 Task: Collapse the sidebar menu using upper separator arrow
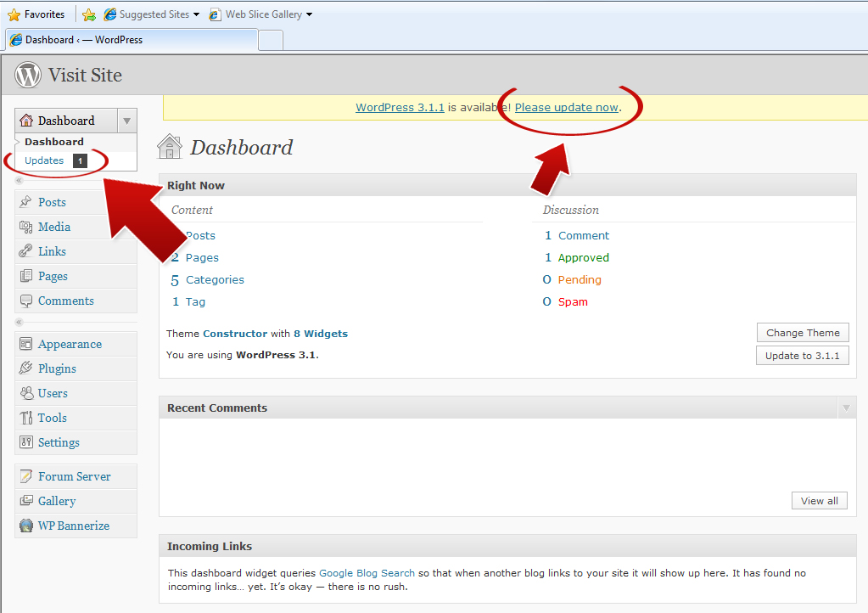[x=19, y=181]
